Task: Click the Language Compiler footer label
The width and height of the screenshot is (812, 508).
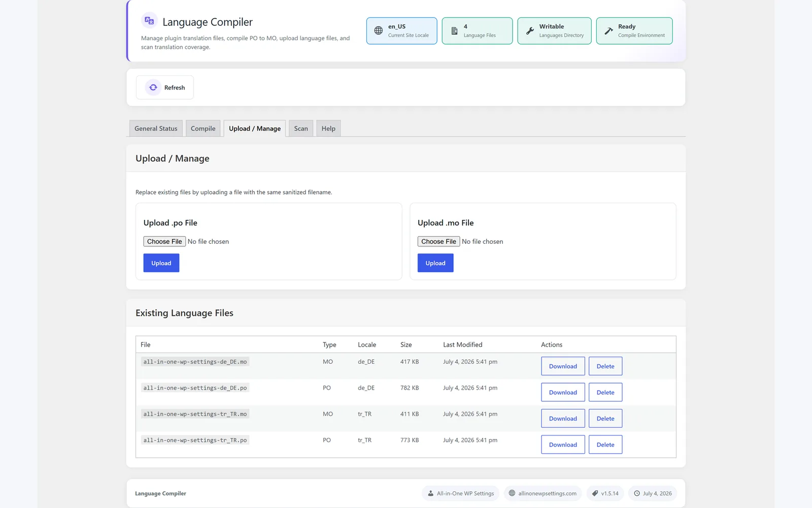Action: [160, 493]
